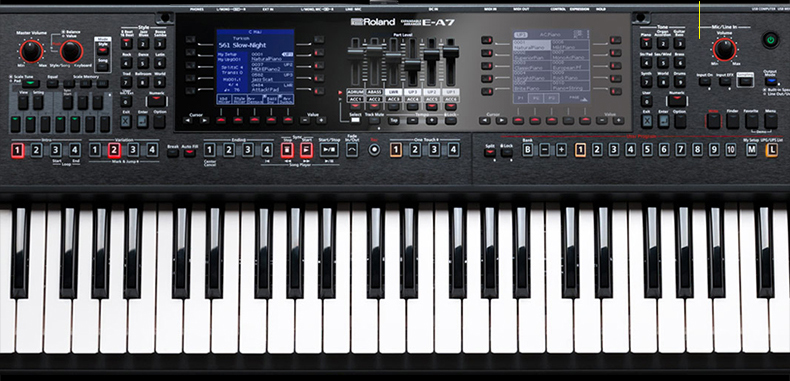Click the Mic/Line In Volume knob

(725, 49)
